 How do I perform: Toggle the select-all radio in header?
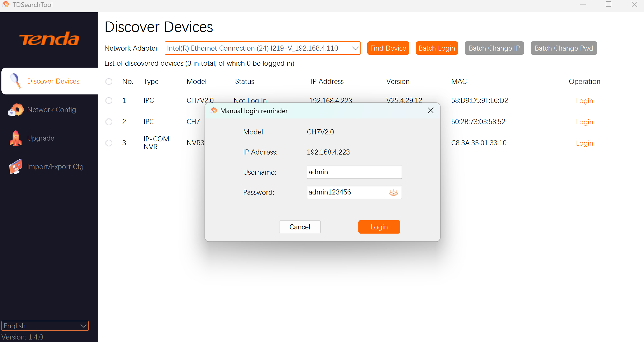109,82
